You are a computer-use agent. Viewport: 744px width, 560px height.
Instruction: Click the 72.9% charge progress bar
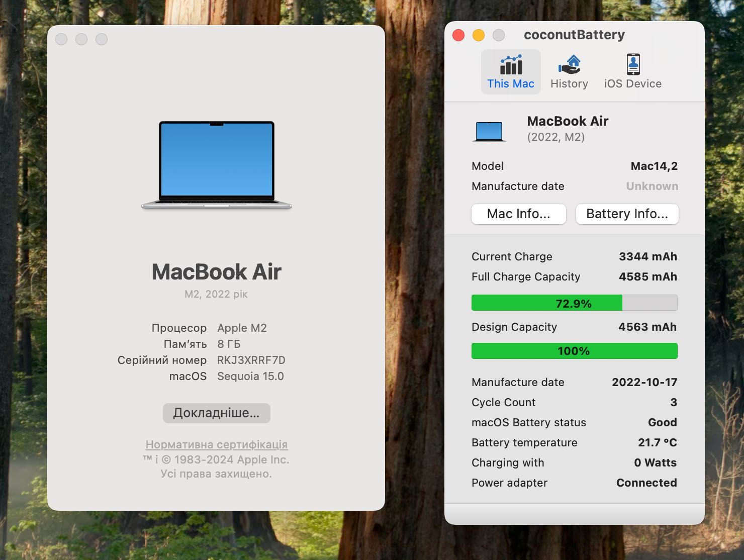pyautogui.click(x=574, y=303)
